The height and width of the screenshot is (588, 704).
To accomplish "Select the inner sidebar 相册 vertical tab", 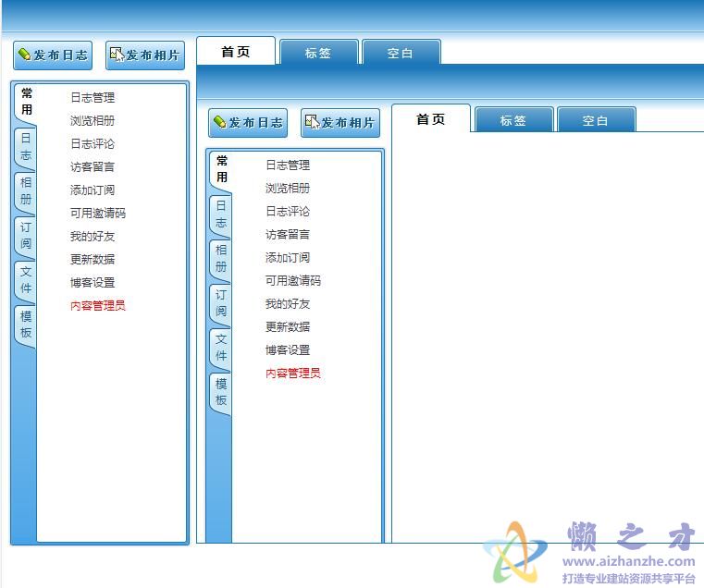I will (x=221, y=259).
